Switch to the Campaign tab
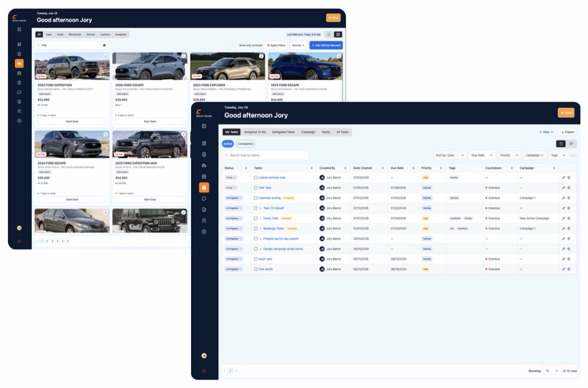The height and width of the screenshot is (388, 588). click(x=308, y=132)
